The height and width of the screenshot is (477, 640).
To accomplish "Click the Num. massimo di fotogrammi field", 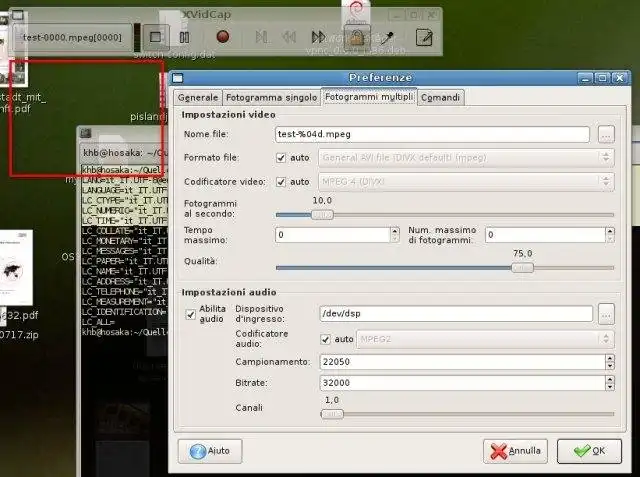I will click(545, 235).
